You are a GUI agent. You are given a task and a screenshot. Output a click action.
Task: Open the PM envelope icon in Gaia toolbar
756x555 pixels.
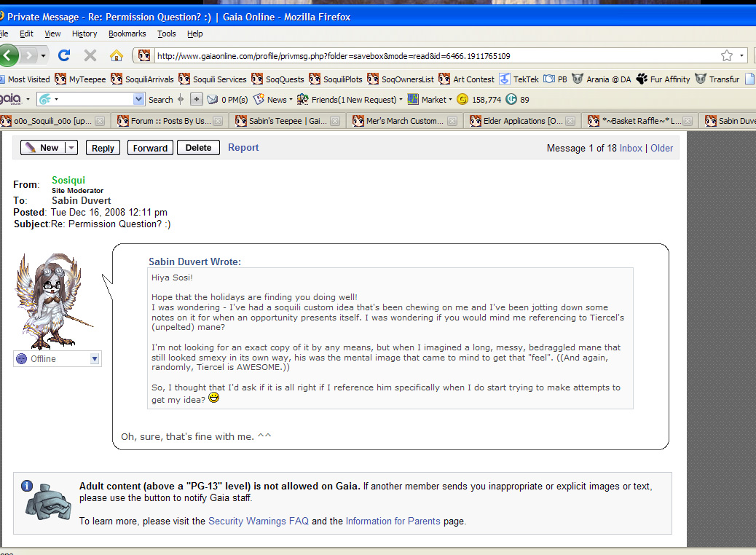[x=213, y=99]
